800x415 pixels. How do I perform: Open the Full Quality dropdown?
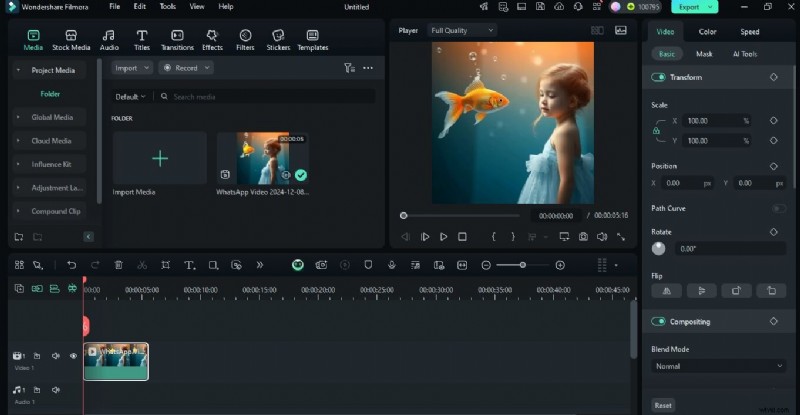pyautogui.click(x=461, y=30)
